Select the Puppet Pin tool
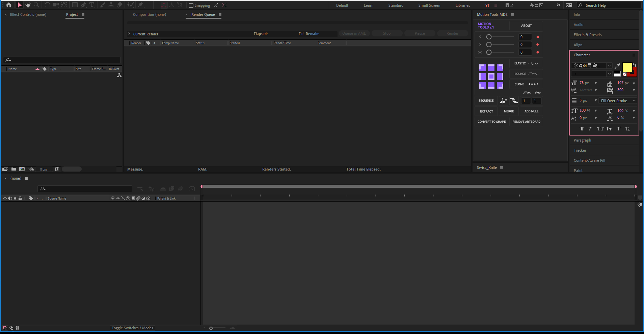 click(x=141, y=5)
